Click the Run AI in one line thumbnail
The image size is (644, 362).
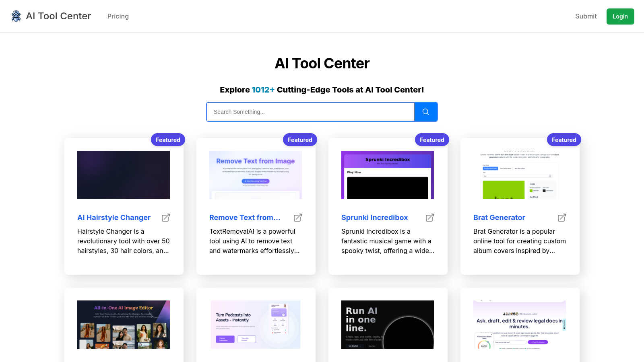[388, 325]
